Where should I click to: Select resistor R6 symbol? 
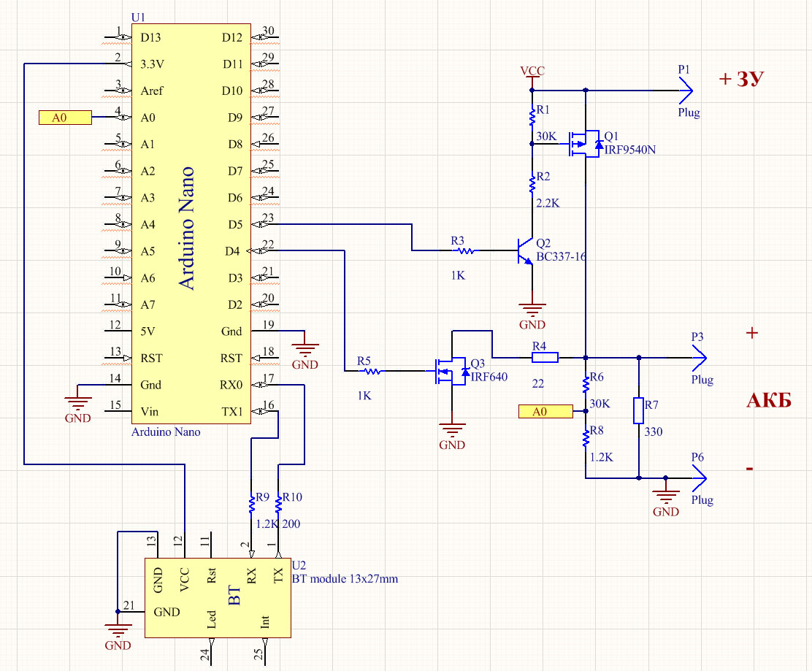[586, 384]
